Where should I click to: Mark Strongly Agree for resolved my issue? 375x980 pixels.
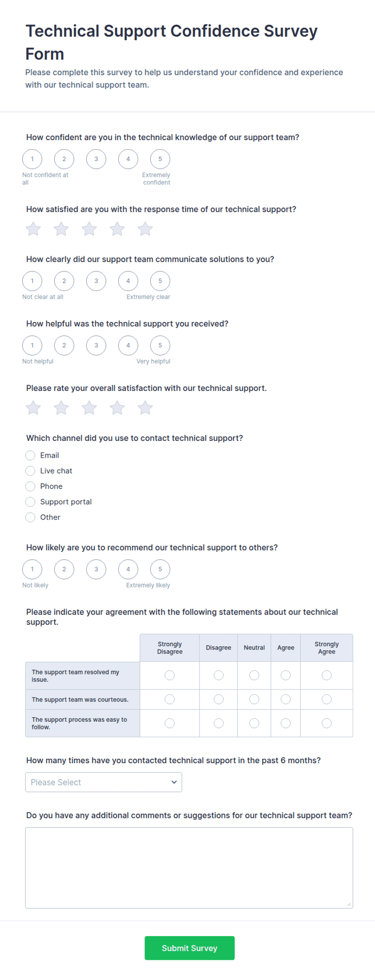click(327, 675)
